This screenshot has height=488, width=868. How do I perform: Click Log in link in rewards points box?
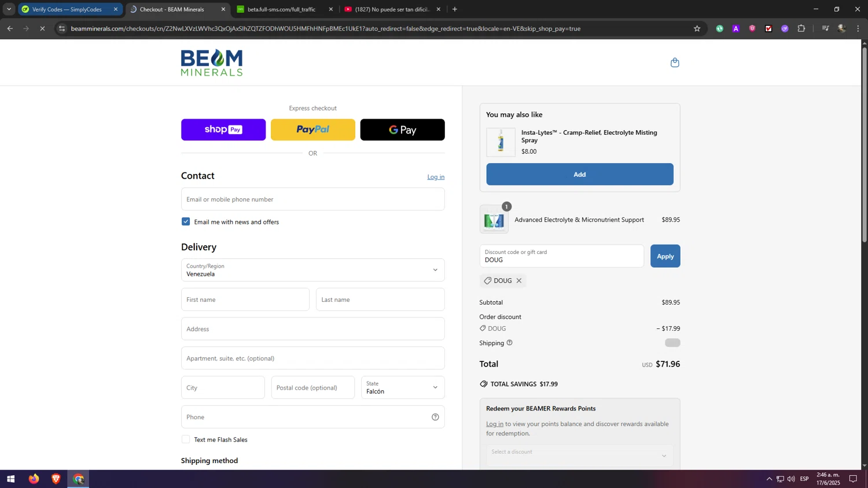point(495,424)
